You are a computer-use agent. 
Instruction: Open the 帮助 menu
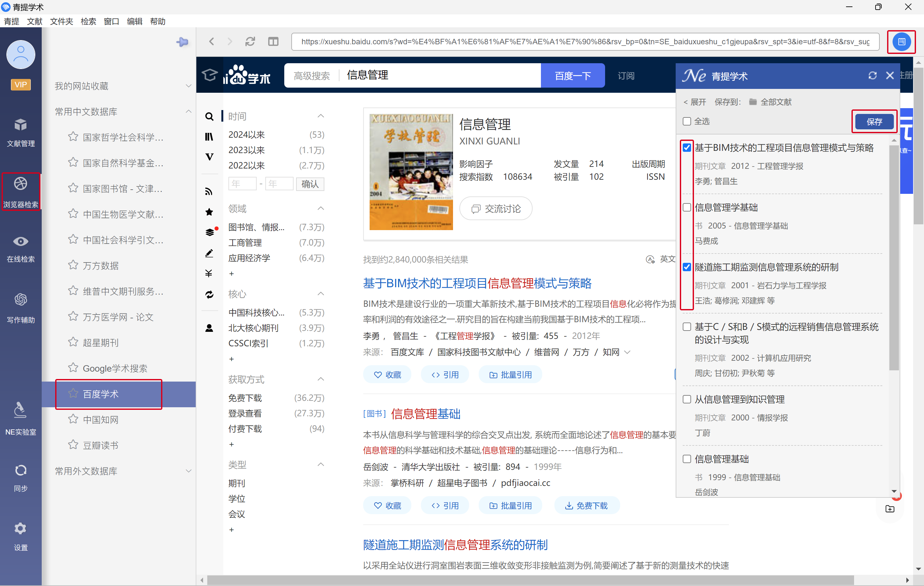tap(158, 22)
